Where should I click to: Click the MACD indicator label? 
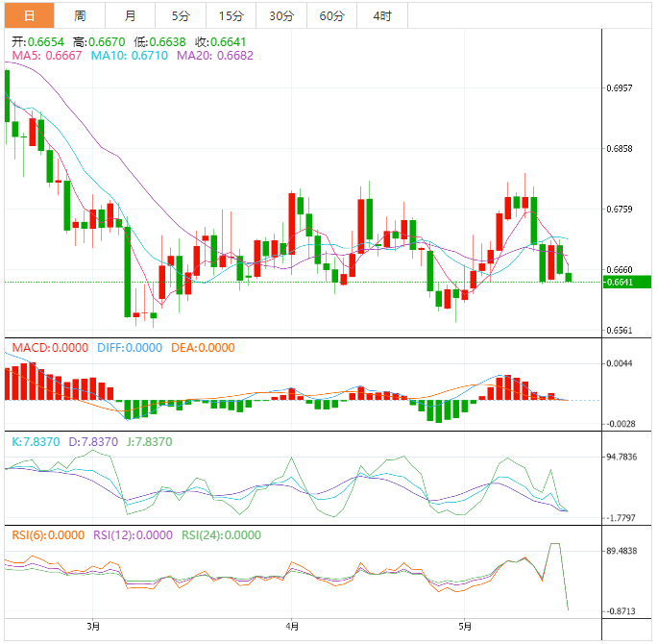pos(49,348)
